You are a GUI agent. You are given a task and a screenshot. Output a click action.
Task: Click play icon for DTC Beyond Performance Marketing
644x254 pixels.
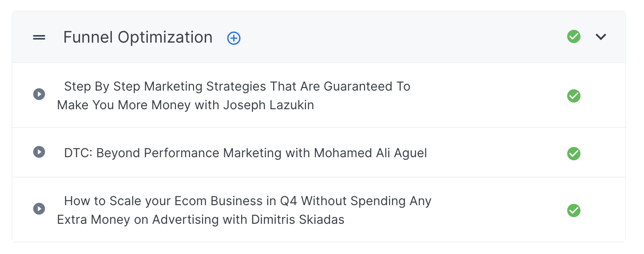click(39, 152)
